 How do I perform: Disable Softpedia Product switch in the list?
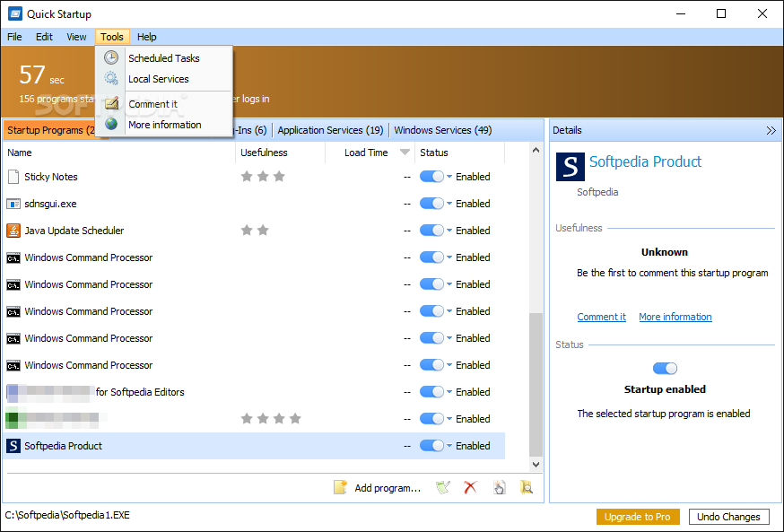pos(431,446)
